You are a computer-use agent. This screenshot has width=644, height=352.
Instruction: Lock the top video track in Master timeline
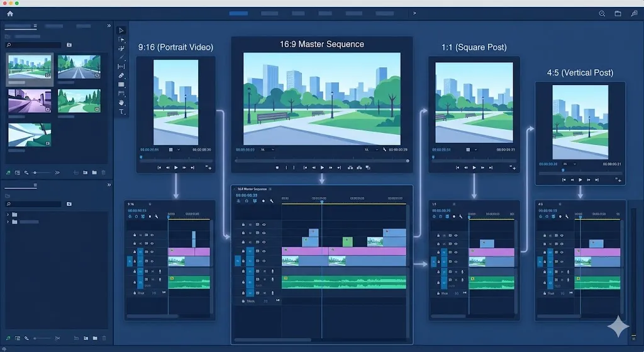click(243, 225)
